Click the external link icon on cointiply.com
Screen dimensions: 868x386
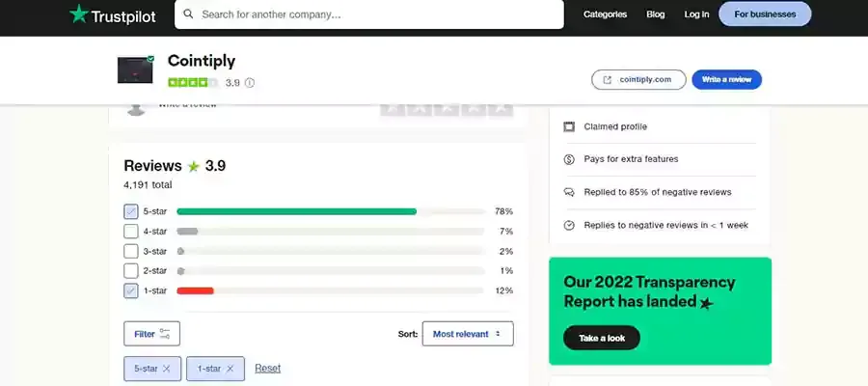[x=608, y=79]
